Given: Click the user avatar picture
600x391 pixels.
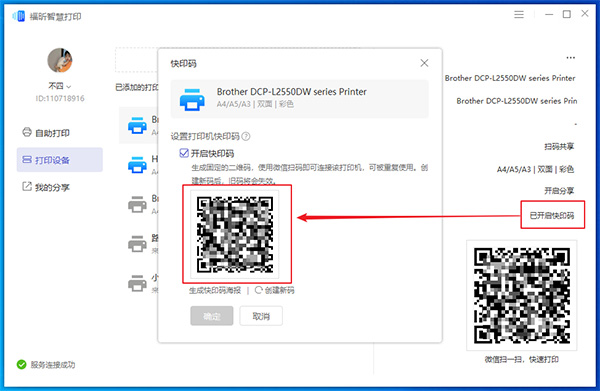Looking at the screenshot, I should (60, 60).
